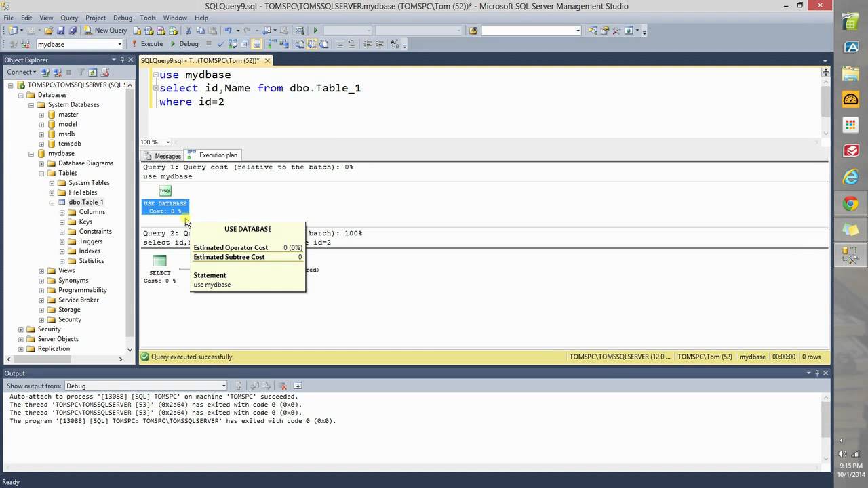
Task: Collapse the dbo.Table_1 node
Action: pos(52,203)
